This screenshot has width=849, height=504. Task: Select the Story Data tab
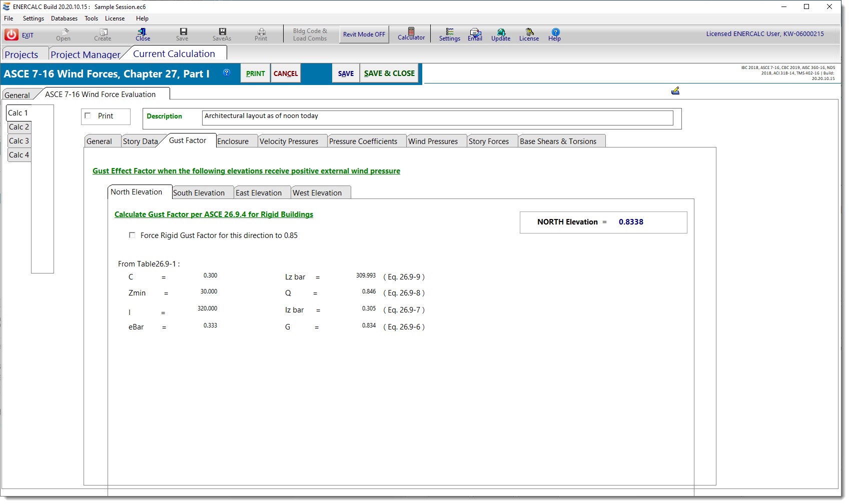pyautogui.click(x=140, y=141)
